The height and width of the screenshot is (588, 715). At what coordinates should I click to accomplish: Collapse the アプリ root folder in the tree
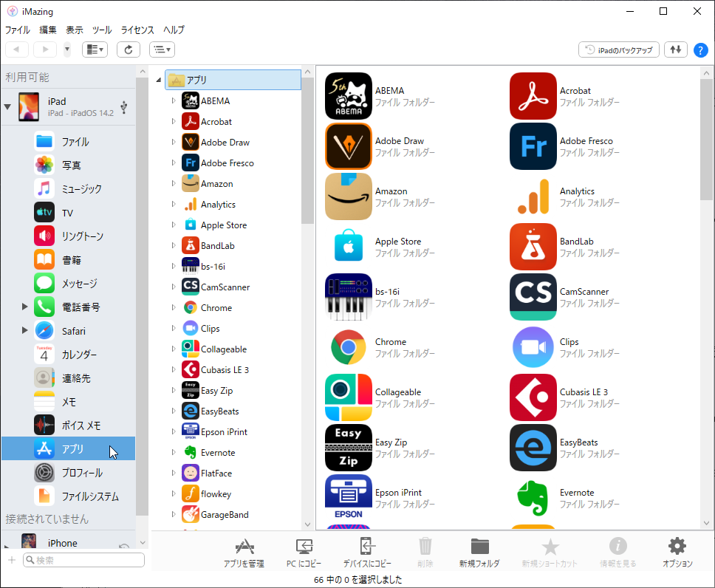(159, 80)
